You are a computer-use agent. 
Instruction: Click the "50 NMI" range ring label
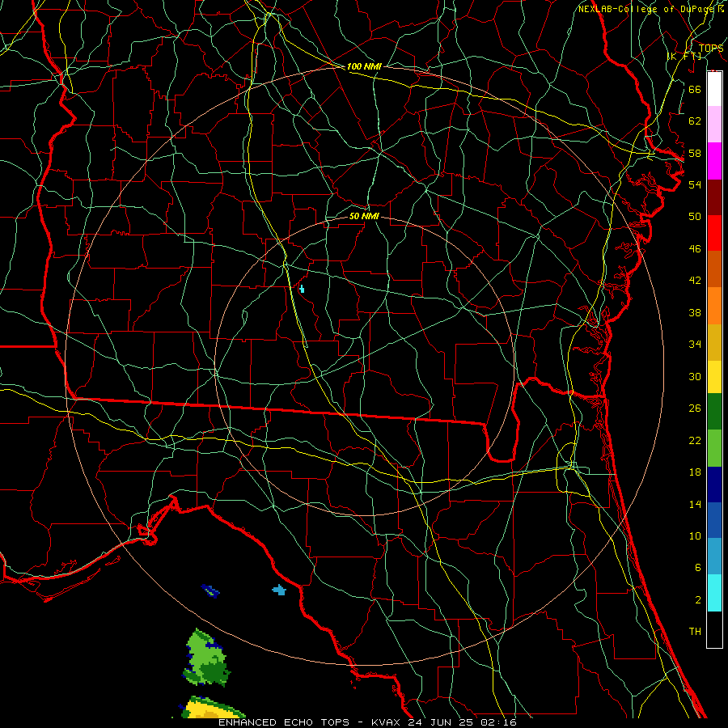[364, 216]
